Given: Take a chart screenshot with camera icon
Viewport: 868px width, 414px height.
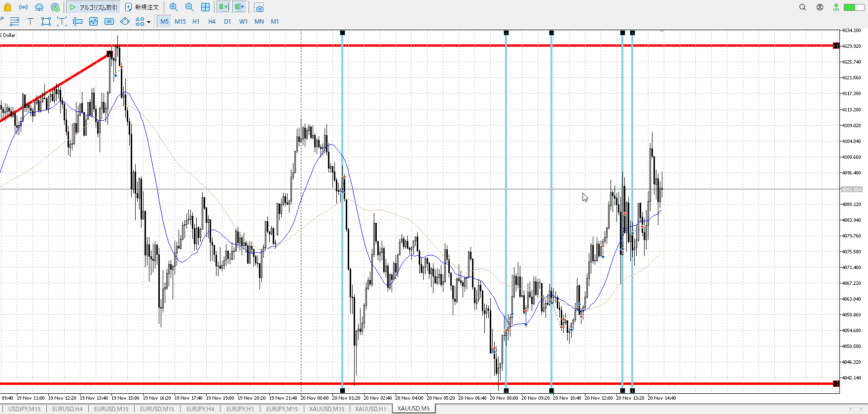Looking at the screenshot, I should click(x=259, y=7).
